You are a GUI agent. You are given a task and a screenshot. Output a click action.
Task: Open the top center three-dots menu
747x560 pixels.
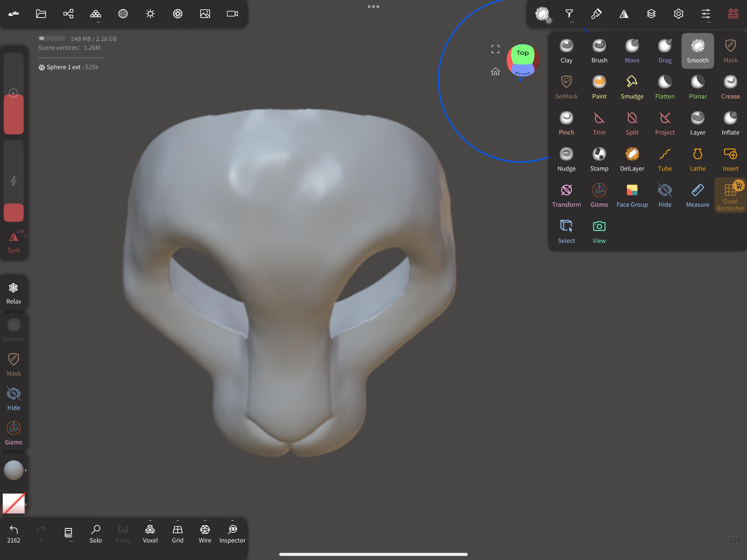pos(373,6)
